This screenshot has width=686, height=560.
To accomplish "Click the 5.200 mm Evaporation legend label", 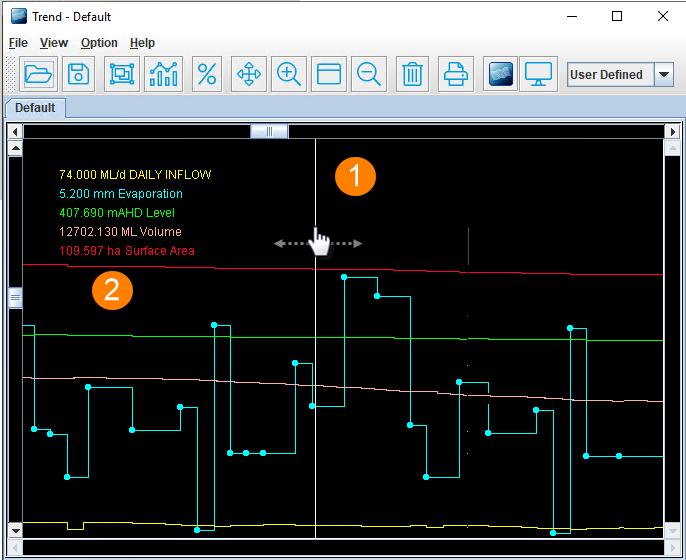I will (121, 194).
